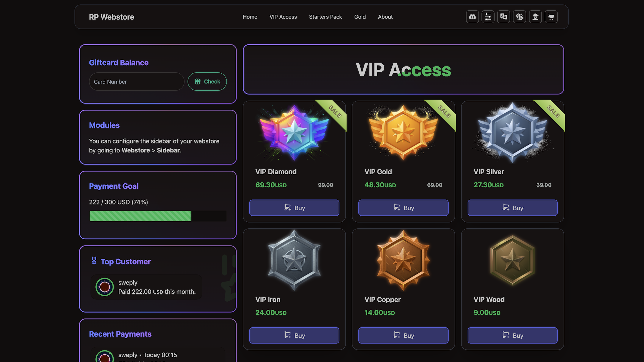Click the user account icon
This screenshot has width=644, height=362.
coord(535,17)
